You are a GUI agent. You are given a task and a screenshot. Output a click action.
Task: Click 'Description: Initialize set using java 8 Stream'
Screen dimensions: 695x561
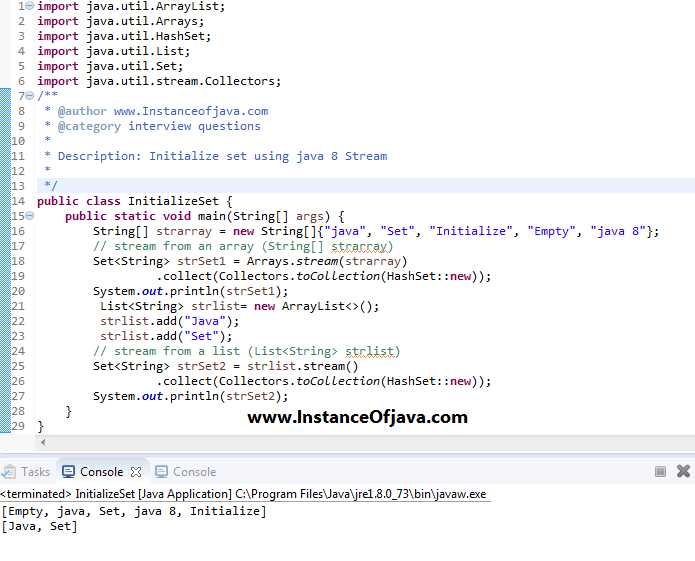(x=223, y=156)
